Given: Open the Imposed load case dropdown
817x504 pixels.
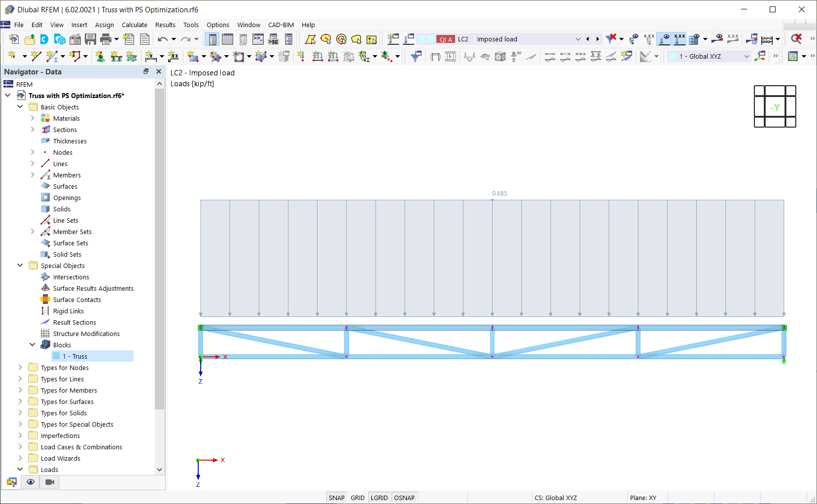Looking at the screenshot, I should tap(578, 39).
